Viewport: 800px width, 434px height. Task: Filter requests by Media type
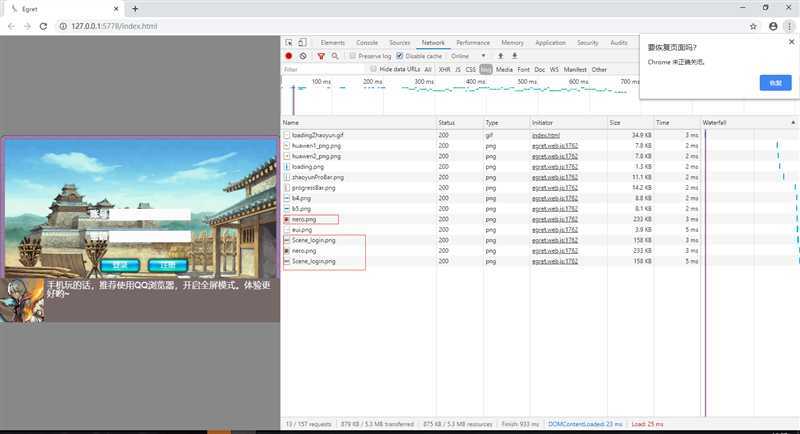pos(504,69)
